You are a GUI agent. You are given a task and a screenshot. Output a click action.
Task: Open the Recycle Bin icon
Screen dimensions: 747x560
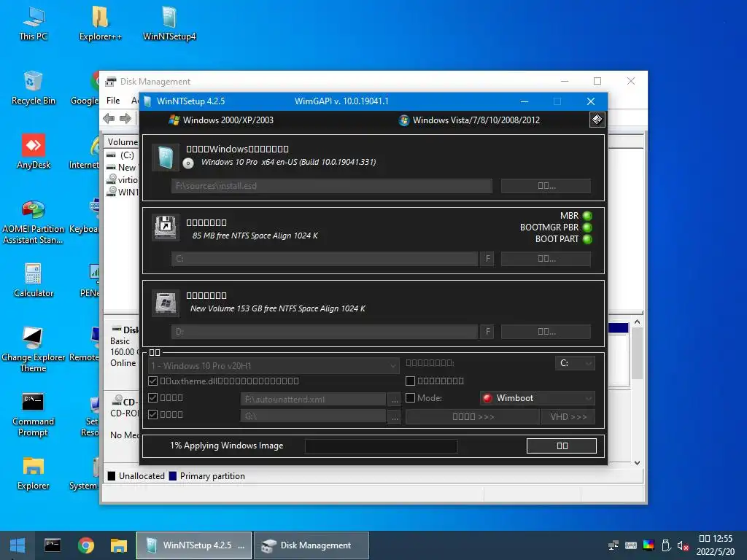(x=34, y=87)
